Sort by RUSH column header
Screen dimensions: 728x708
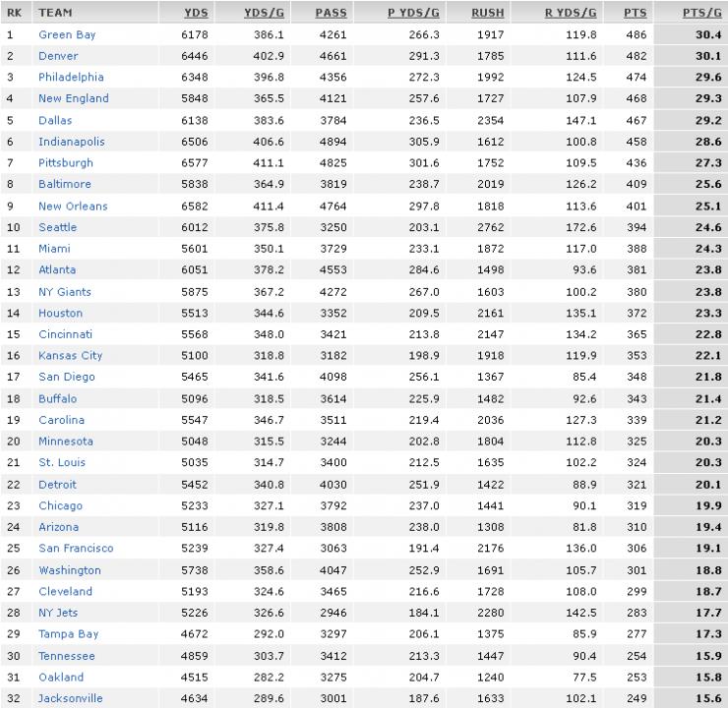488,13
